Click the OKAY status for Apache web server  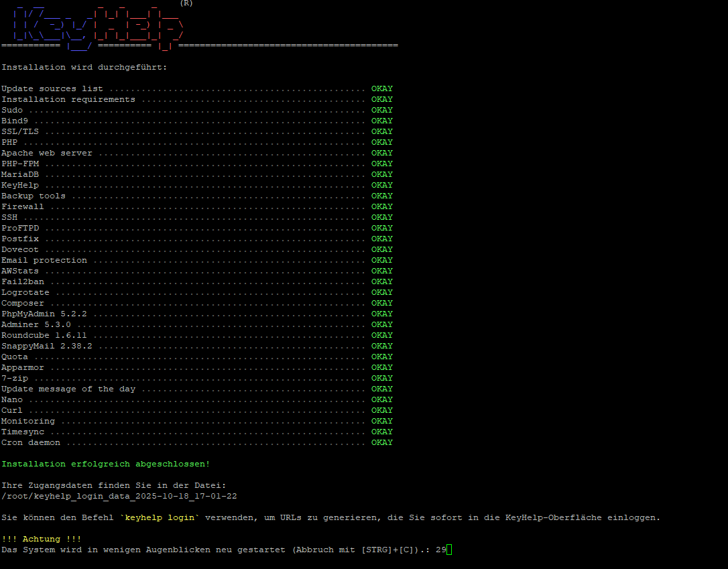382,153
